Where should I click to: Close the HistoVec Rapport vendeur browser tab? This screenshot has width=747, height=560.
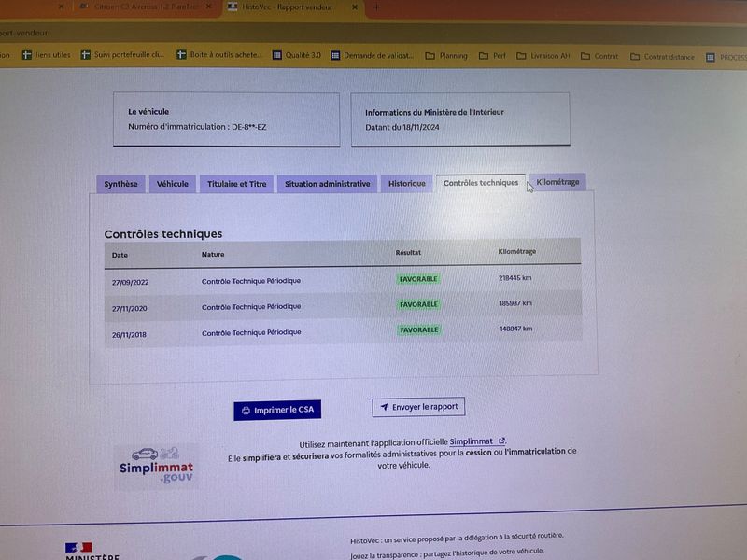[355, 7]
